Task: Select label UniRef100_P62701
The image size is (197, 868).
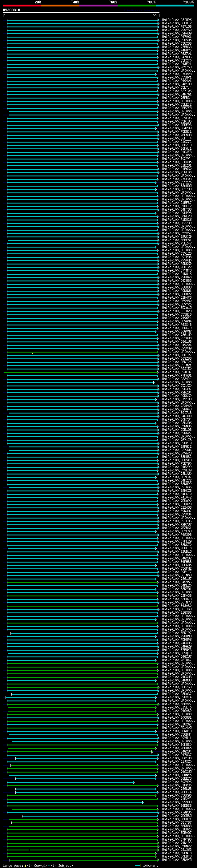Action: point(177,54)
